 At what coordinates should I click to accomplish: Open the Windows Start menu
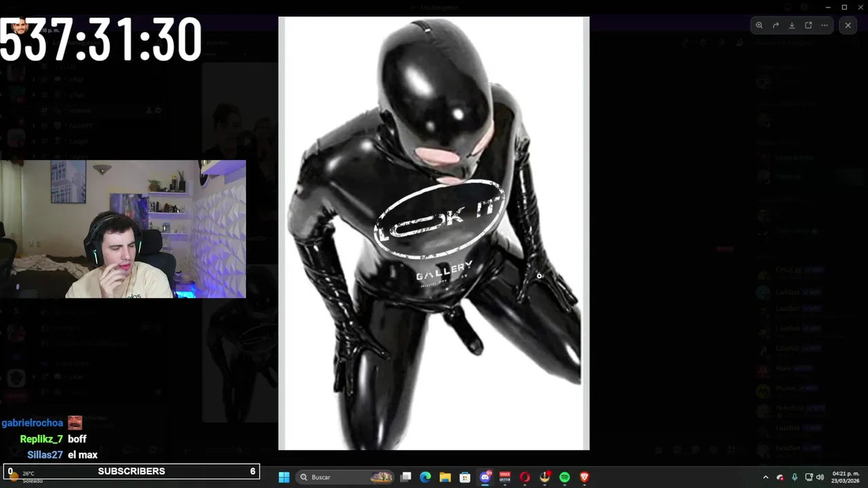284,477
